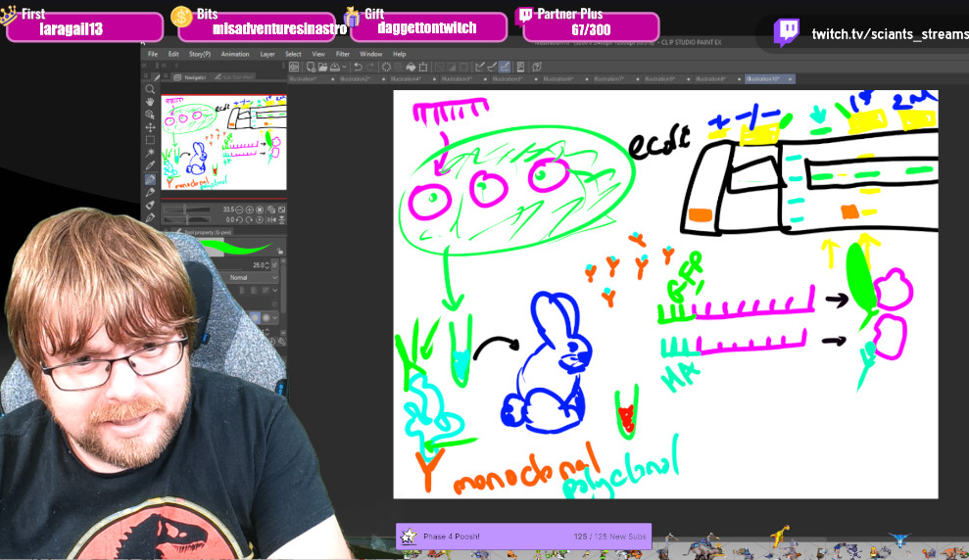Viewport: 969px width, 560px height.
Task: Open brush size dynamics button beside 25.0
Action: 275,265
